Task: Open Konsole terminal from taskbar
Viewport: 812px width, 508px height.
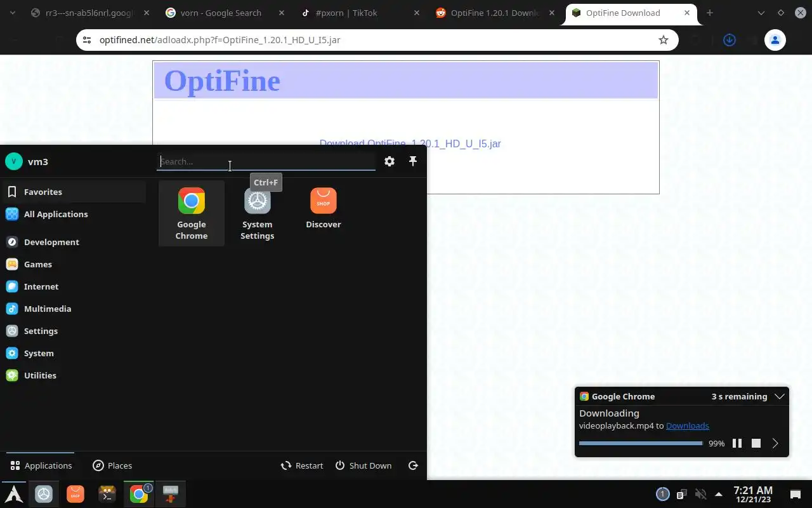Action: [107, 494]
